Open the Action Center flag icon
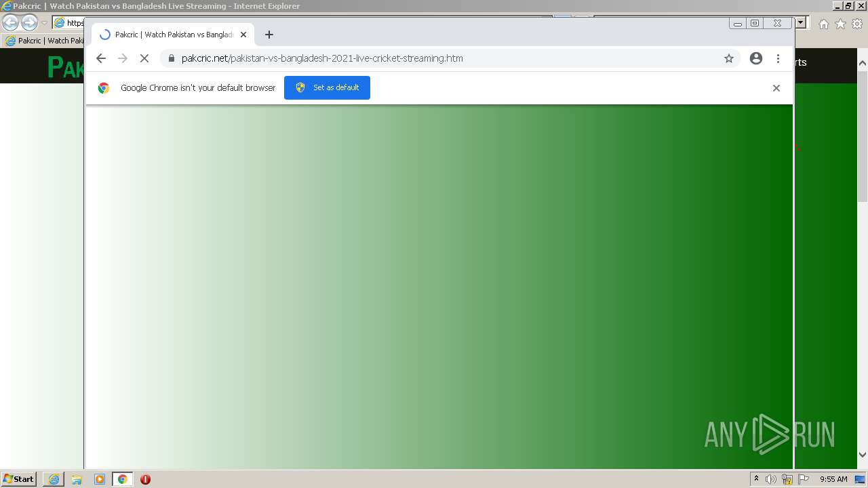 804,479
